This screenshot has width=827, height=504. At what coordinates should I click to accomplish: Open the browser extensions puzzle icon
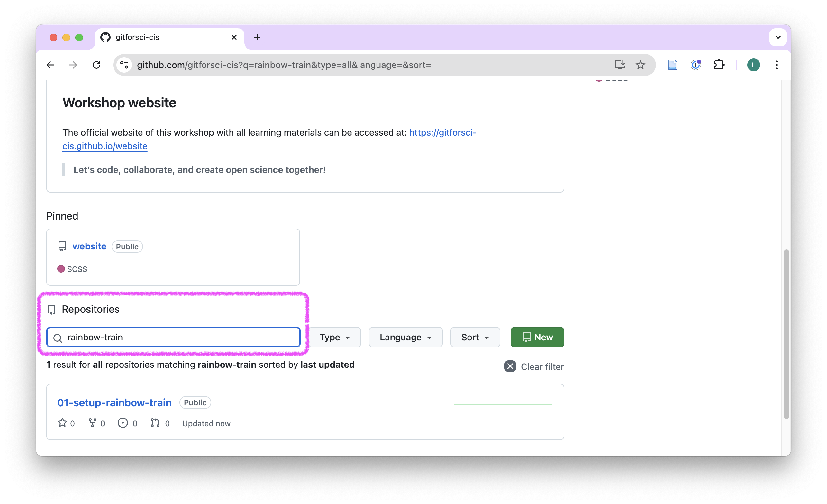click(719, 65)
